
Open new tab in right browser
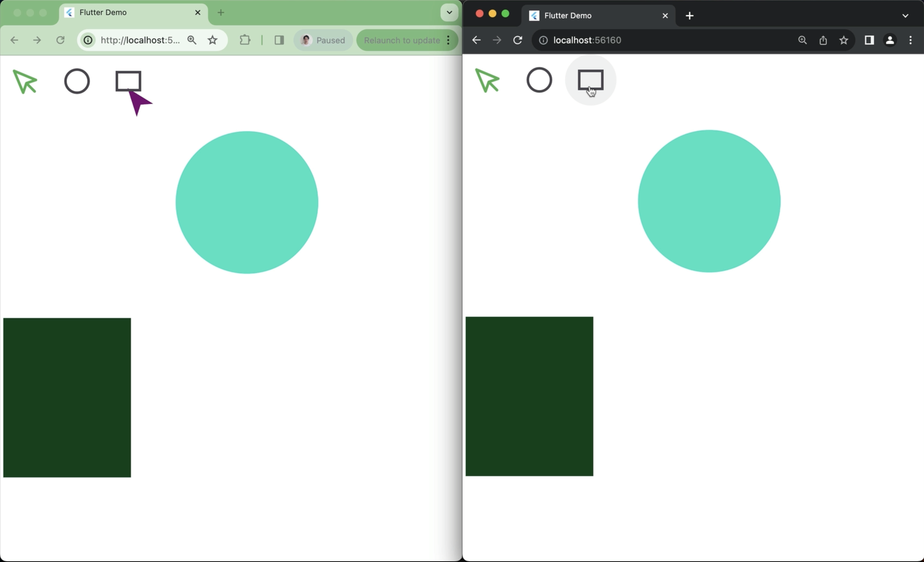point(689,16)
